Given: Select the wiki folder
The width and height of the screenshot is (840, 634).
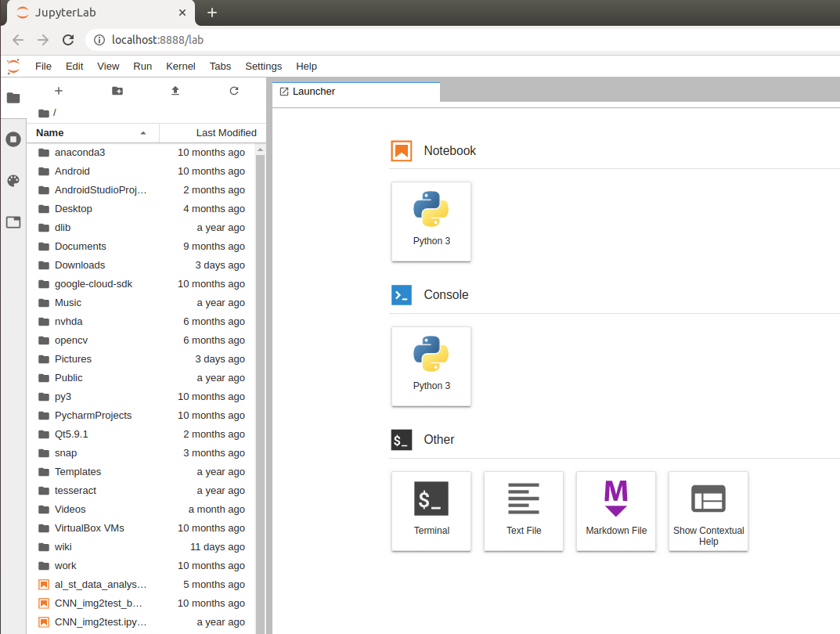Looking at the screenshot, I should pos(142,546).
